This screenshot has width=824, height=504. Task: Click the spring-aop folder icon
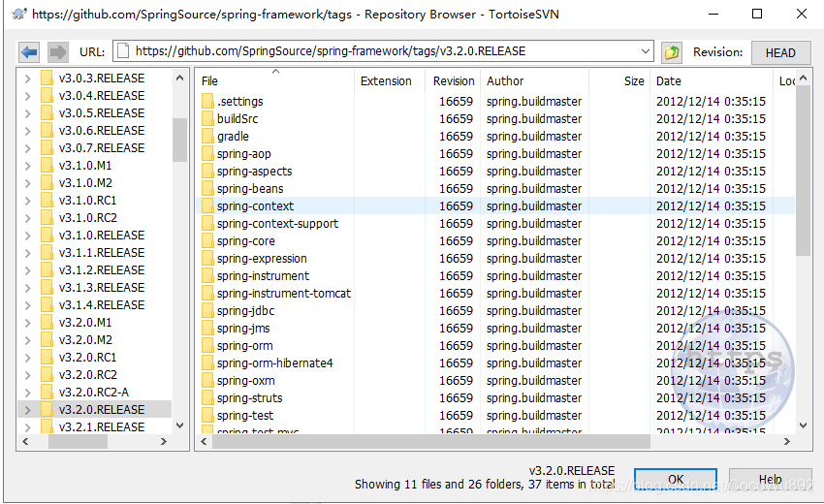pyautogui.click(x=207, y=153)
